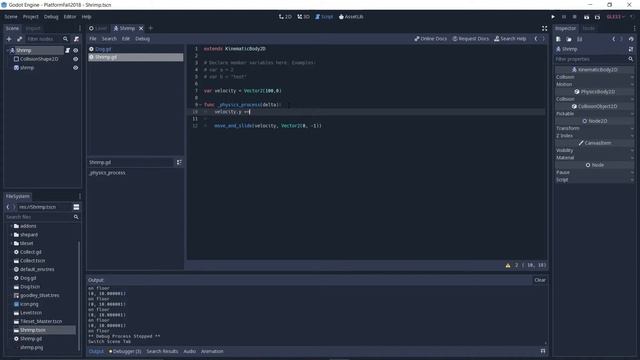The width and height of the screenshot is (640, 360).
Task: Add a new node with the plus icon
Action: point(9,39)
